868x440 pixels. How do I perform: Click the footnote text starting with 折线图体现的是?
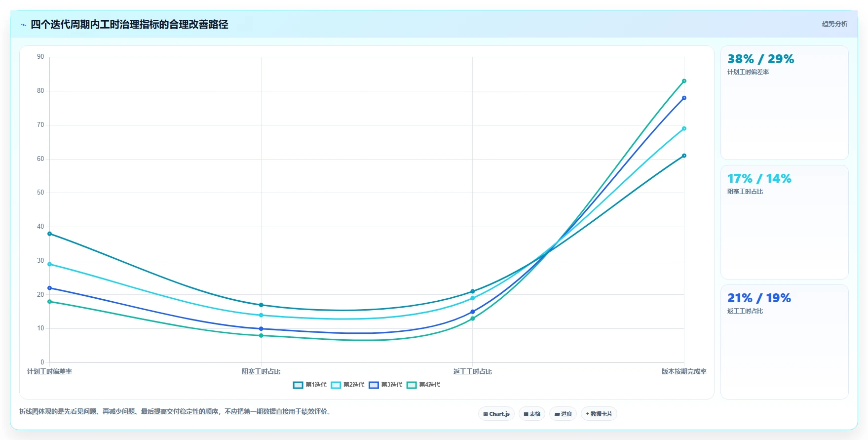(175, 411)
